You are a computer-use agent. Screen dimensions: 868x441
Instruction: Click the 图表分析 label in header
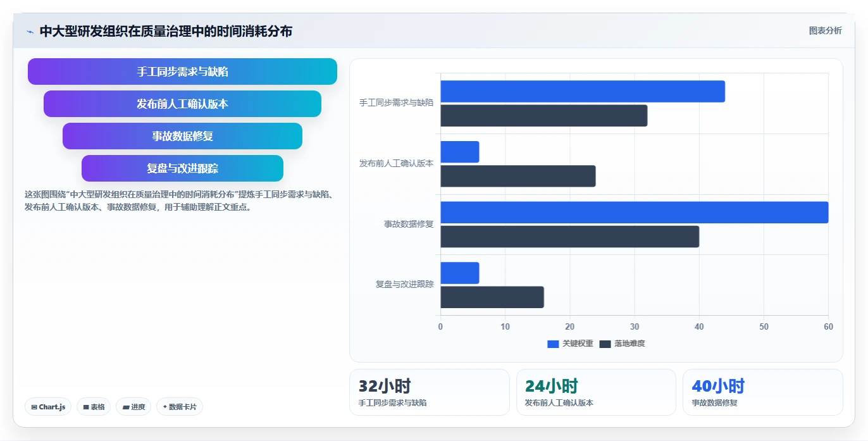[825, 30]
